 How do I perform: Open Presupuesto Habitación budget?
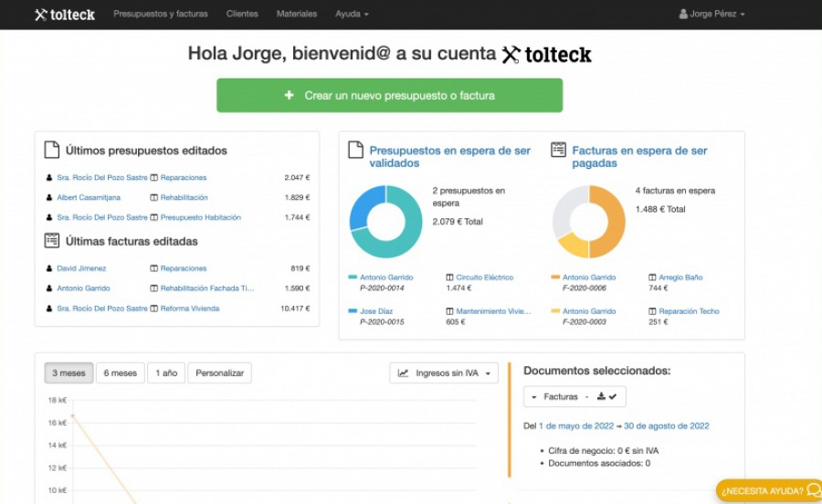pos(201,217)
